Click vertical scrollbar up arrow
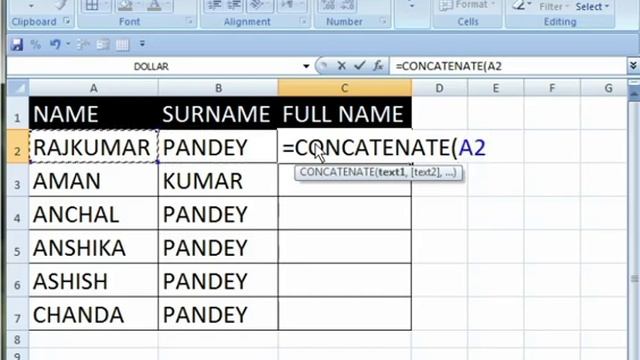This screenshot has width=640, height=360. pyautogui.click(x=634, y=93)
